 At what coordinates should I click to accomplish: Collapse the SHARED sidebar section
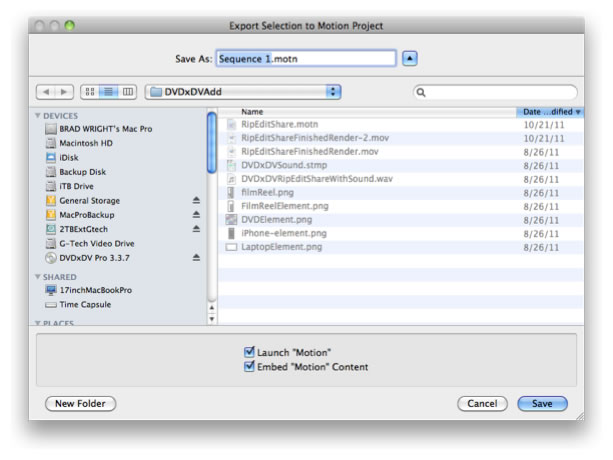[x=38, y=277]
